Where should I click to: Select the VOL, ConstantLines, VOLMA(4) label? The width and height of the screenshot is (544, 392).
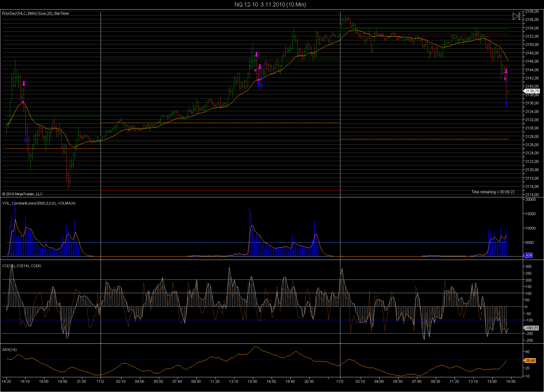pos(39,203)
